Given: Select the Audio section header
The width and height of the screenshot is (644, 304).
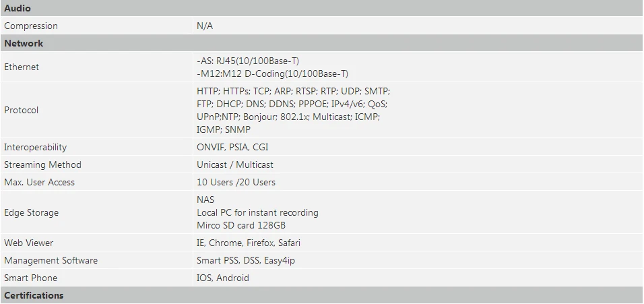Looking at the screenshot, I should tap(321, 8).
